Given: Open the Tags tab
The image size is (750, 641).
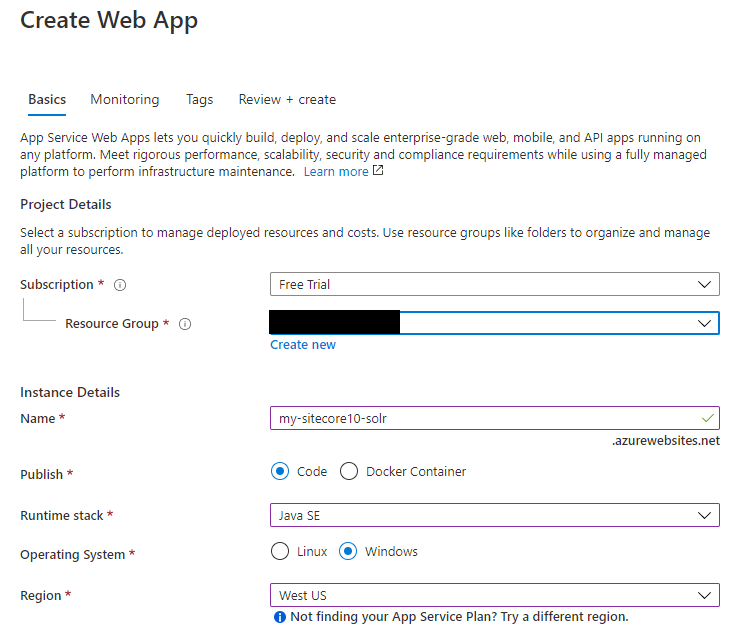Looking at the screenshot, I should coord(199,99).
